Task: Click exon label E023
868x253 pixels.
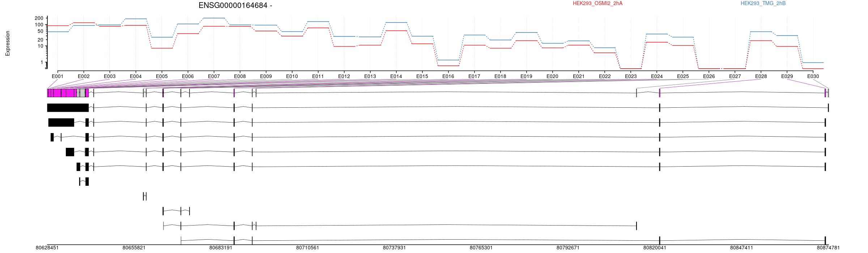Action: (x=631, y=76)
